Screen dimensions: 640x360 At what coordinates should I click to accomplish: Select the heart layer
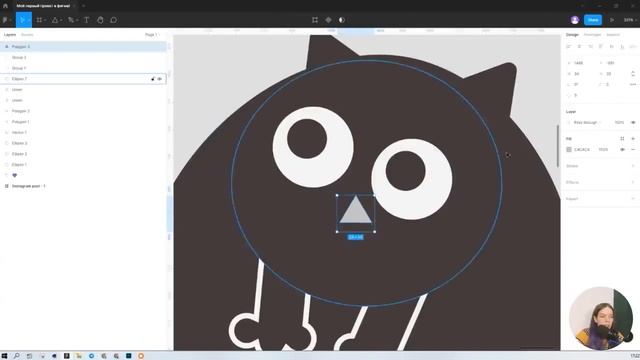[83, 175]
